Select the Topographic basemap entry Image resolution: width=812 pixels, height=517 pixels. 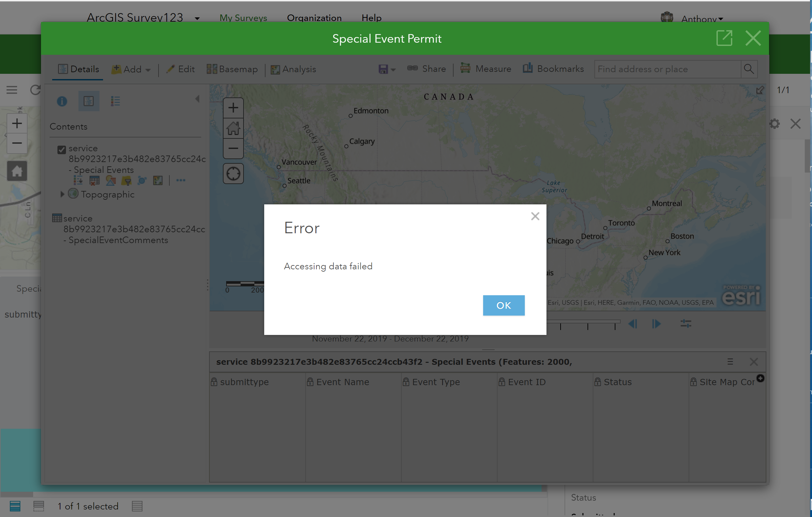coord(108,195)
